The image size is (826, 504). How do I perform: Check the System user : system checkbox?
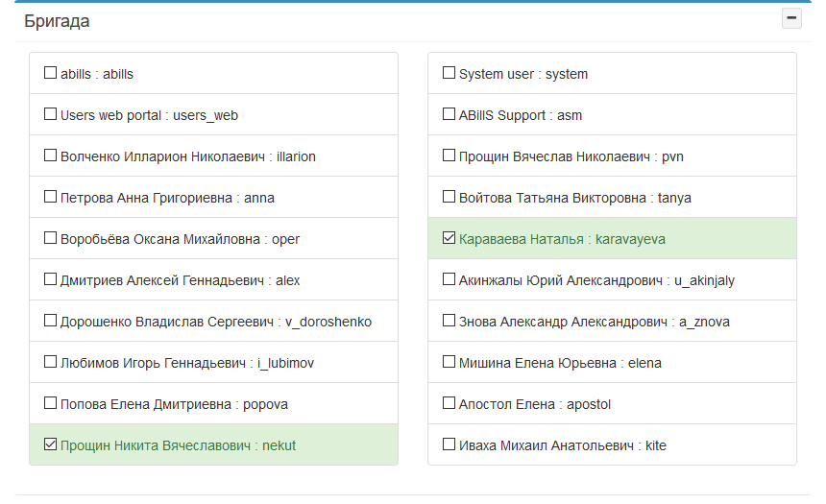tap(449, 73)
